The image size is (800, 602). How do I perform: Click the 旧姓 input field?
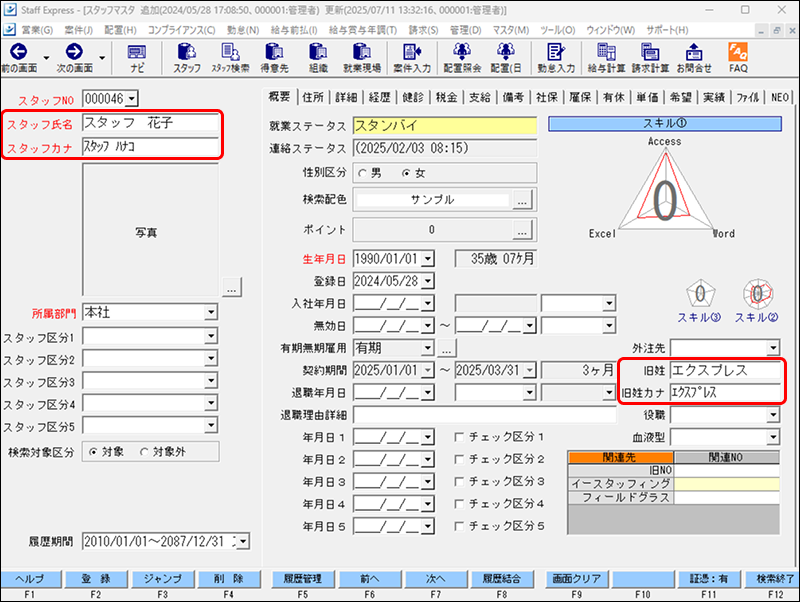click(724, 370)
